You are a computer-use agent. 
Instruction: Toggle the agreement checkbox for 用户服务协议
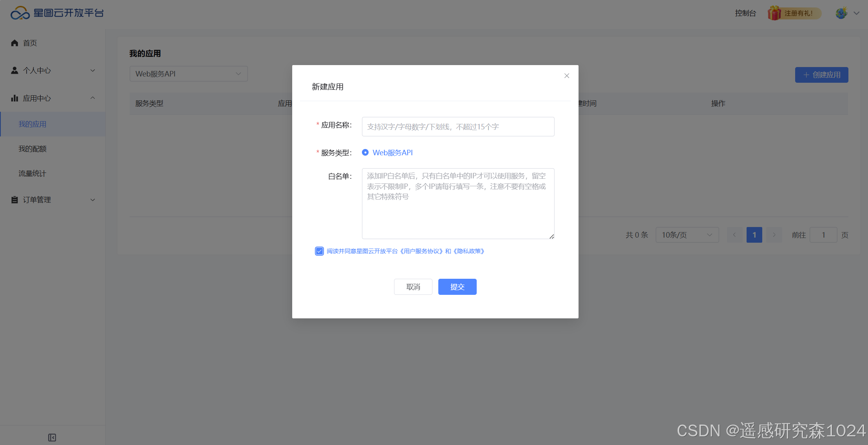(319, 251)
